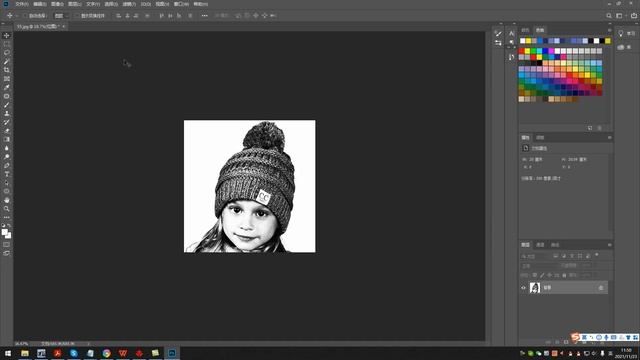Open the Libraries panel icon
This screenshot has height=360, width=640.
click(x=621, y=47)
